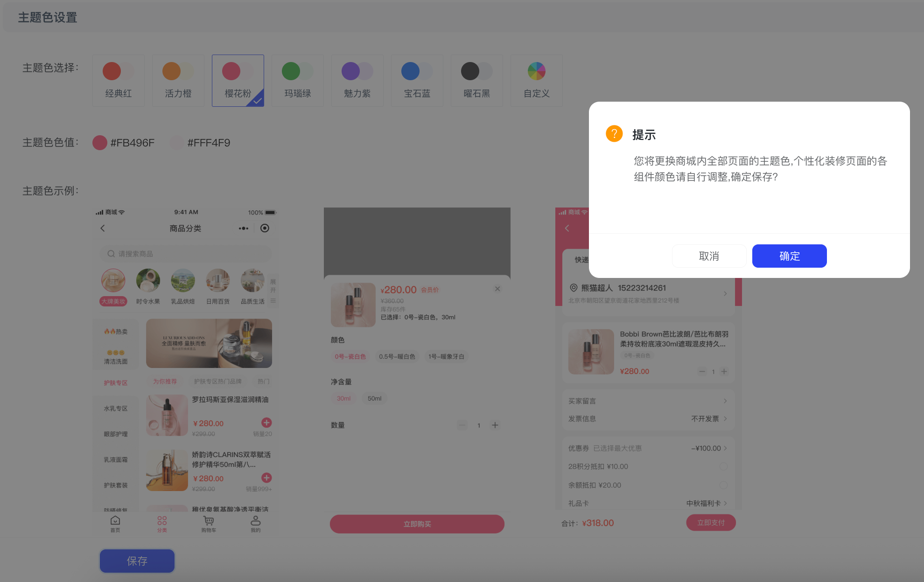The height and width of the screenshot is (582, 924).
Task: Expand the 优惠券 discount row chevron
Action: [x=725, y=448]
